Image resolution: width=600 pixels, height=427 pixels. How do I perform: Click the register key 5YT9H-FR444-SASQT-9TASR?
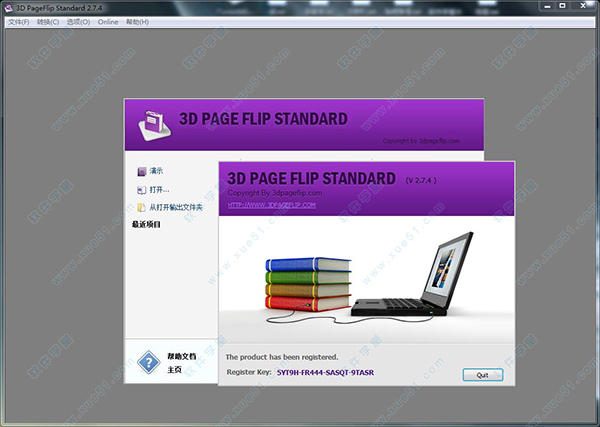[x=325, y=372]
